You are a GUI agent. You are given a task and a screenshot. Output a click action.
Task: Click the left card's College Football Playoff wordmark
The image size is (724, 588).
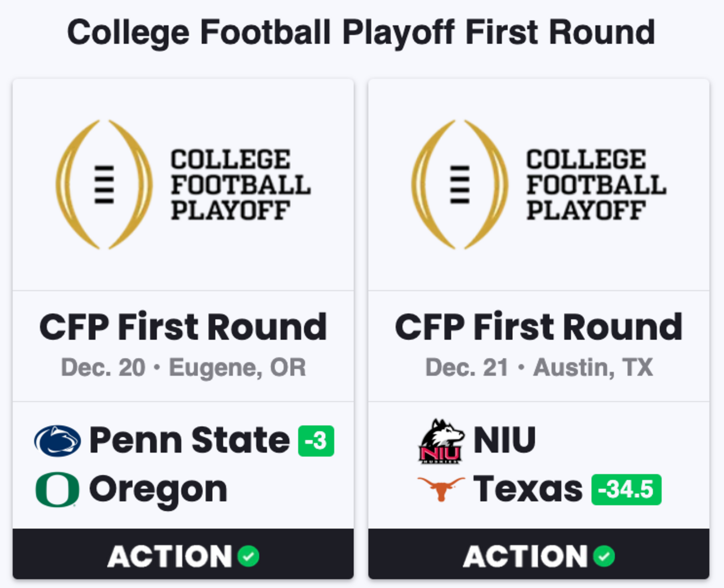(241, 185)
